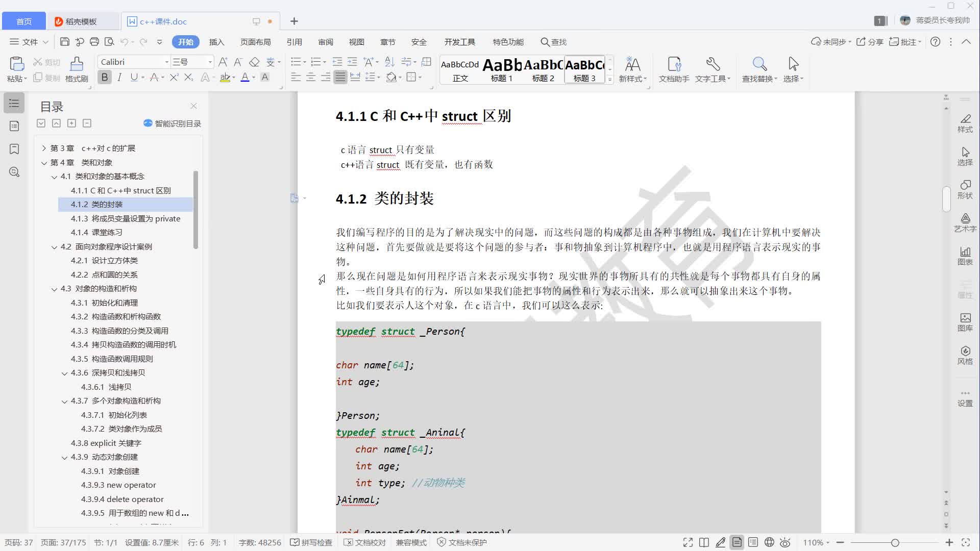Screen dimensions: 980x551
Task: Apply superscript formatting
Action: point(174,77)
